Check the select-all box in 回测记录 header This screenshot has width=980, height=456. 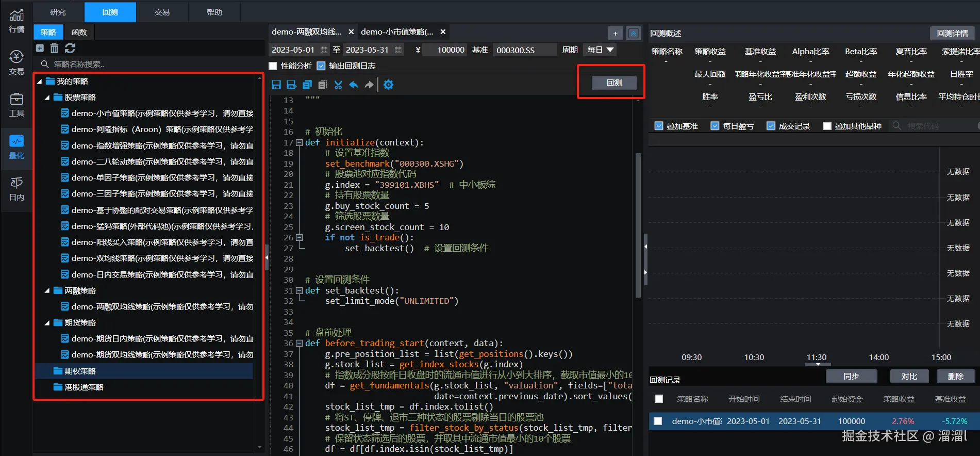(x=659, y=399)
